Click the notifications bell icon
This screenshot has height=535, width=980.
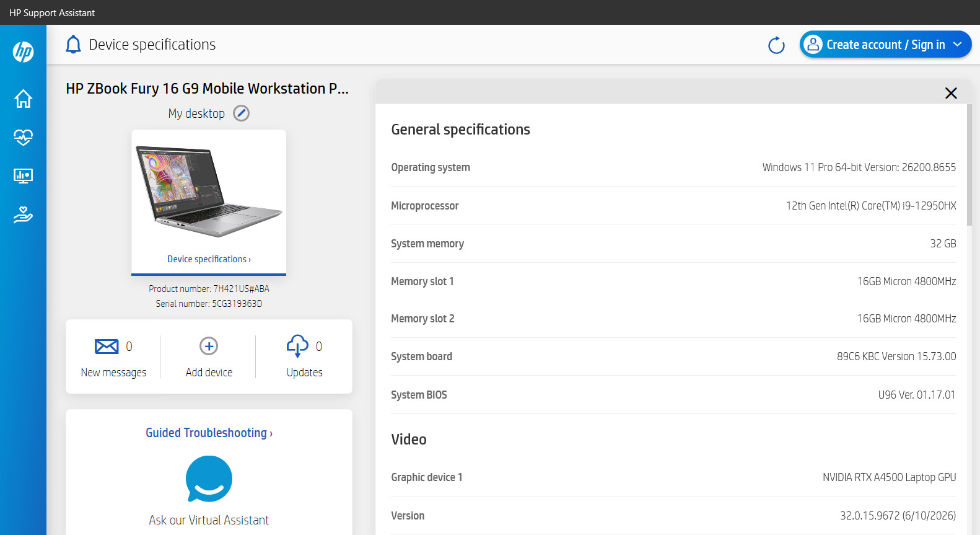point(73,45)
